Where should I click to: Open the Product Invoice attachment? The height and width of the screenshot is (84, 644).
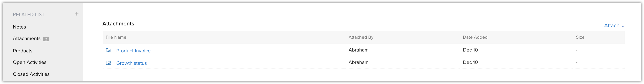[x=133, y=51]
